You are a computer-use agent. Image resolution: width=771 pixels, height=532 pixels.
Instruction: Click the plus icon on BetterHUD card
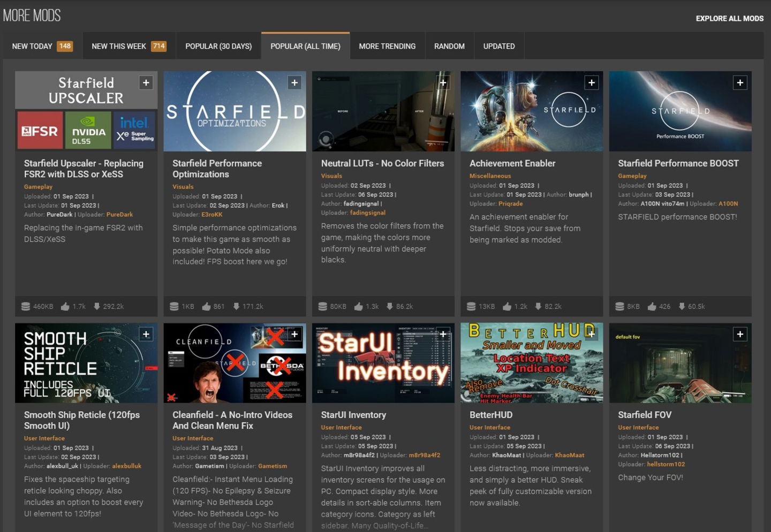click(x=592, y=334)
